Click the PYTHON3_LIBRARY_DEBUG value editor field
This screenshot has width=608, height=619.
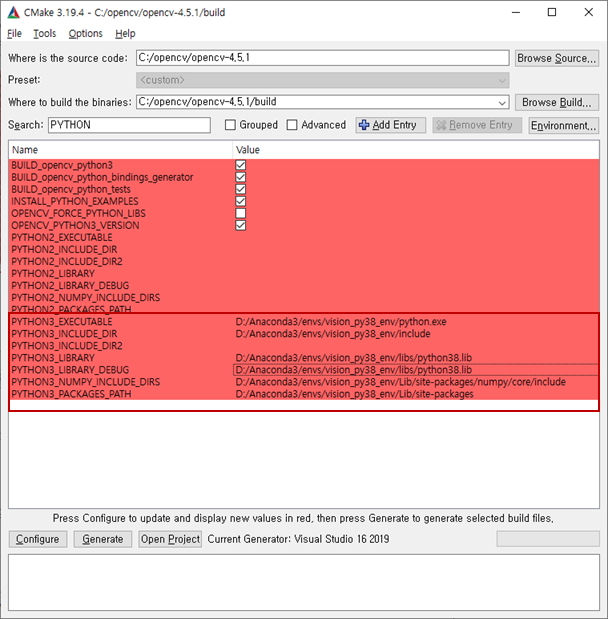416,370
